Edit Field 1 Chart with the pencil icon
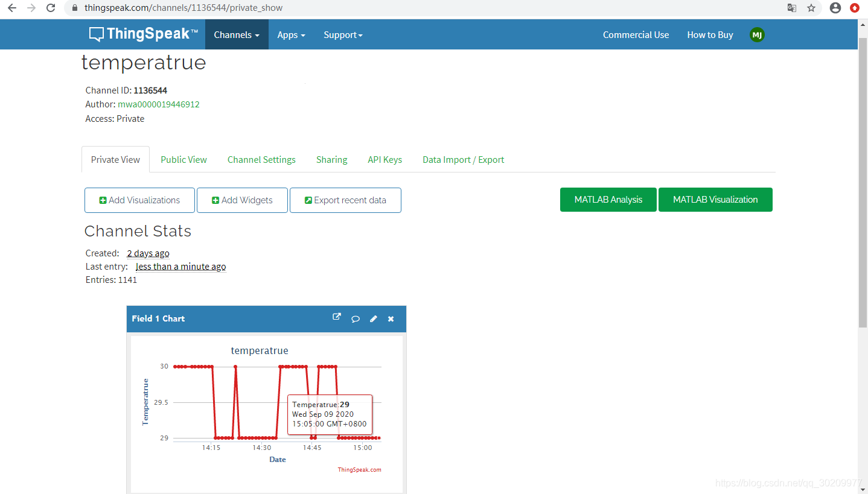This screenshot has height=494, width=868. click(373, 319)
